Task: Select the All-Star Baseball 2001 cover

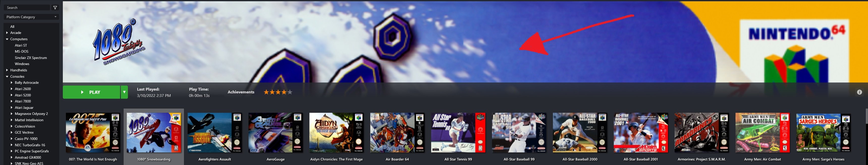Action: (641, 133)
